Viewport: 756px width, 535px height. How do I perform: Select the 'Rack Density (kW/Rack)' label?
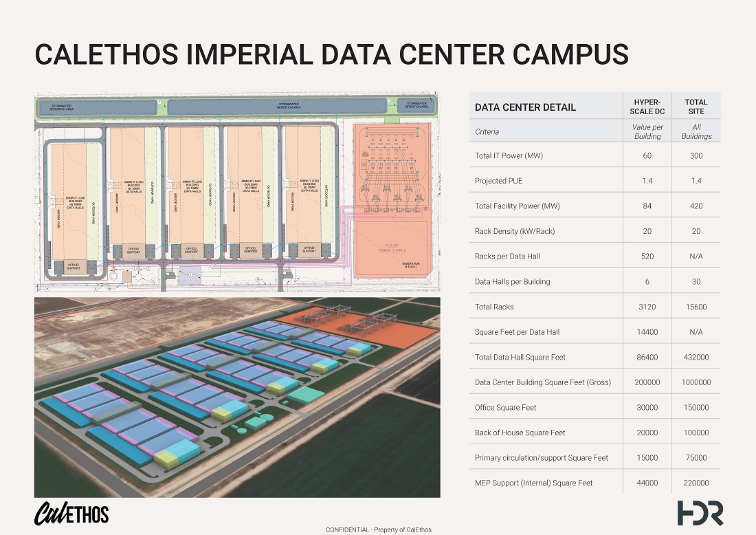click(515, 231)
